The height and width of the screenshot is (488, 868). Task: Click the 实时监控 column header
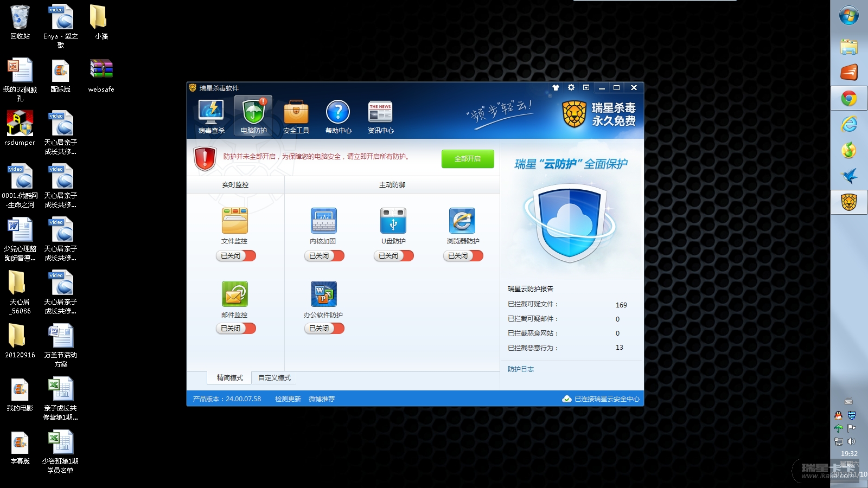click(235, 185)
